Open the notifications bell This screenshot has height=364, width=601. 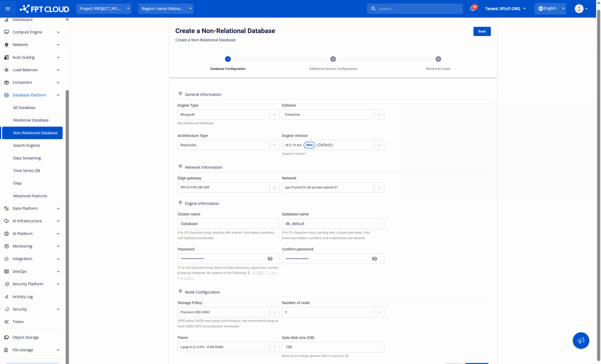pyautogui.click(x=472, y=9)
